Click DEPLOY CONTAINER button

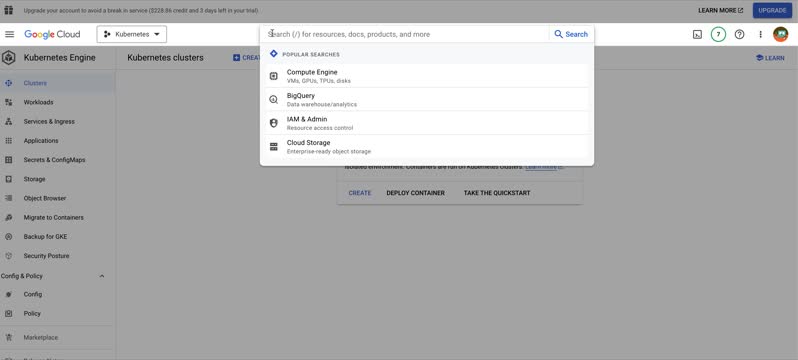click(415, 193)
